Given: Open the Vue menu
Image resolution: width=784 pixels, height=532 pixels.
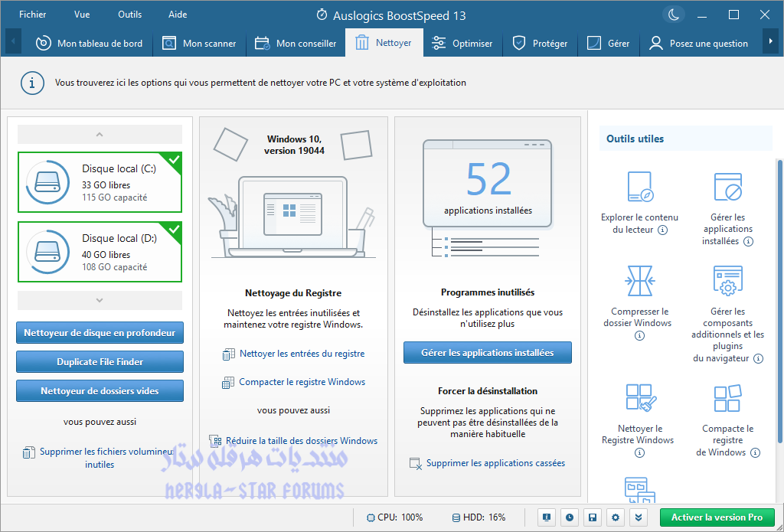Looking at the screenshot, I should tap(82, 15).
